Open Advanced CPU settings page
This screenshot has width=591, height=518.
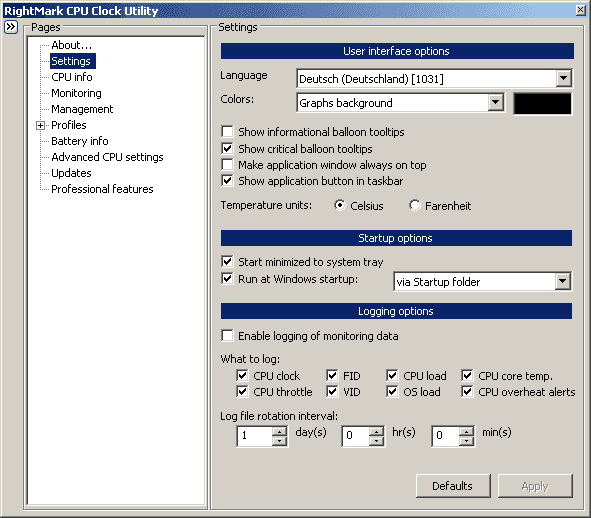(x=107, y=157)
